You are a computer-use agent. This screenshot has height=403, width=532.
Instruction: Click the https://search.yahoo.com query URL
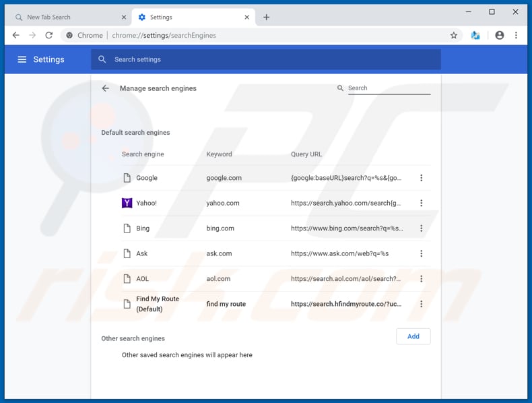345,203
